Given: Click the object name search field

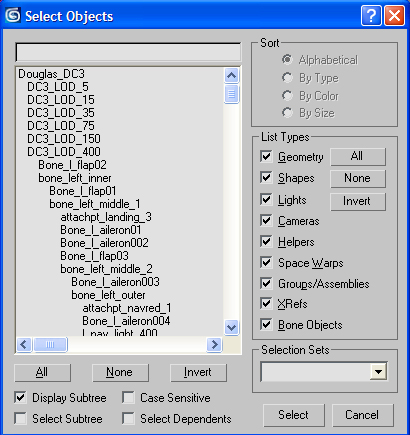Looking at the screenshot, I should coord(128,52).
